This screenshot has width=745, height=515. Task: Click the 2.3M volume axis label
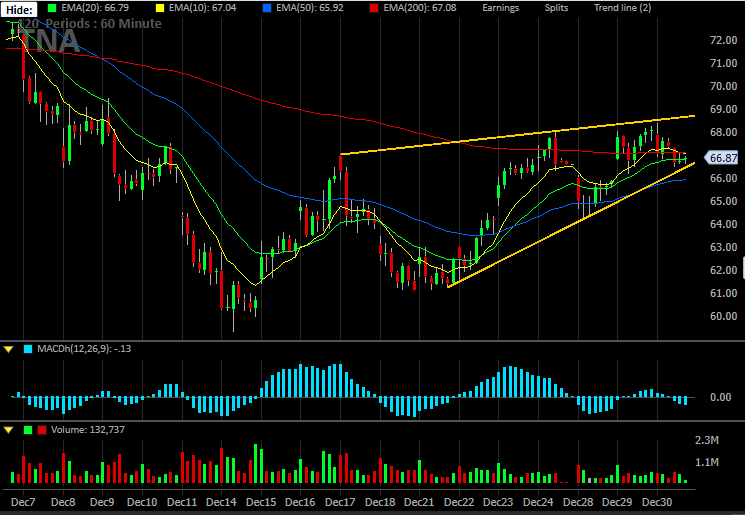pyautogui.click(x=707, y=440)
